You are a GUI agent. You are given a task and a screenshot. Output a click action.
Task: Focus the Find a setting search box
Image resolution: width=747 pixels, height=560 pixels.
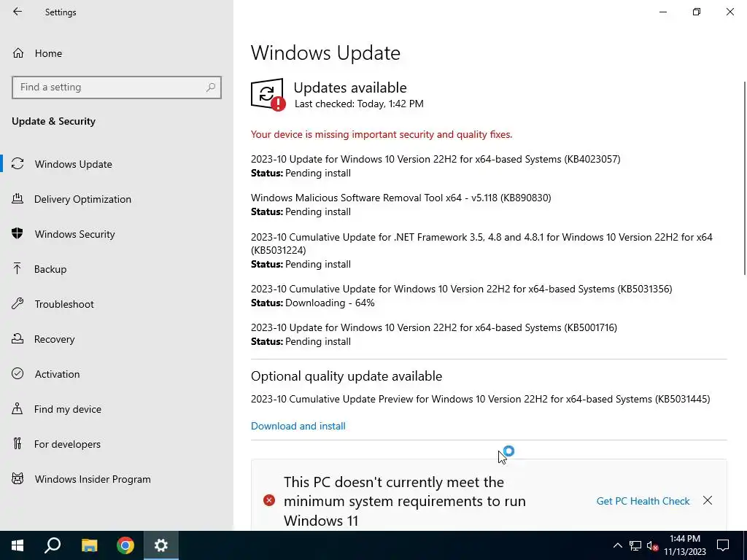coord(117,87)
